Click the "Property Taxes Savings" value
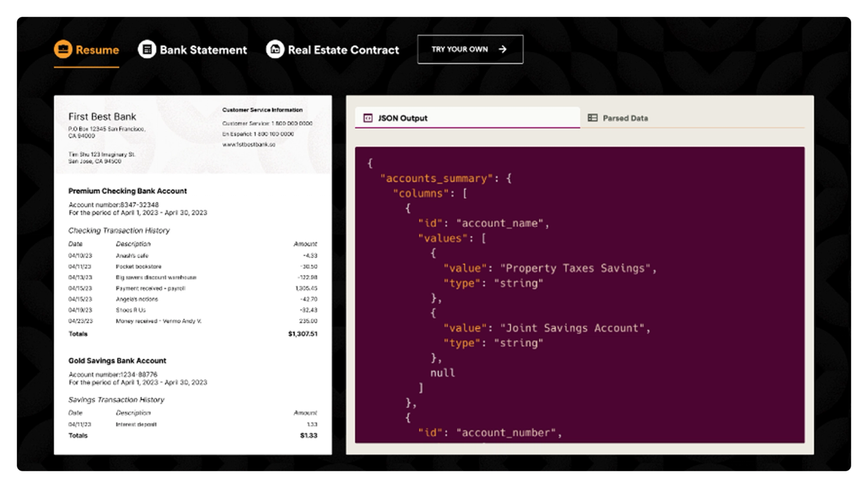Screen dimensions: 868x488 [575, 268]
